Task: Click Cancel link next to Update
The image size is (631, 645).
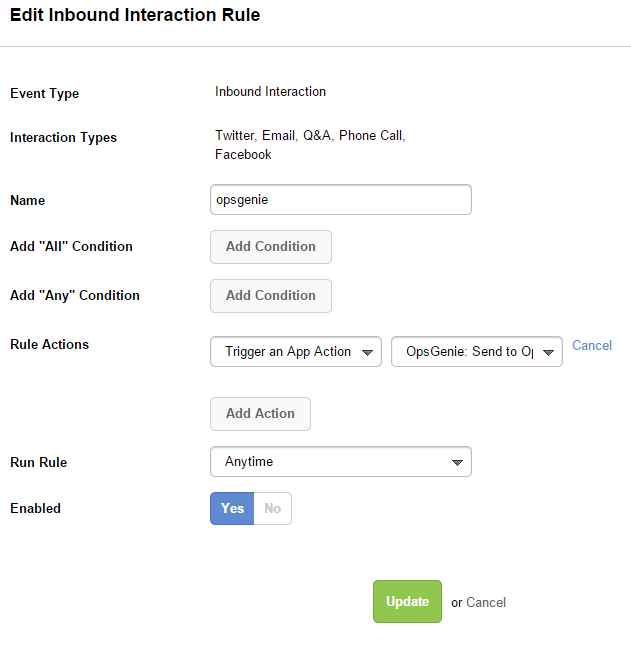Action: point(486,603)
